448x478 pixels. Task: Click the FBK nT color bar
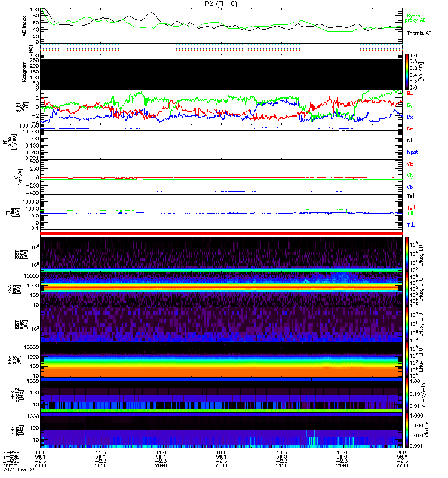[x=407, y=430]
